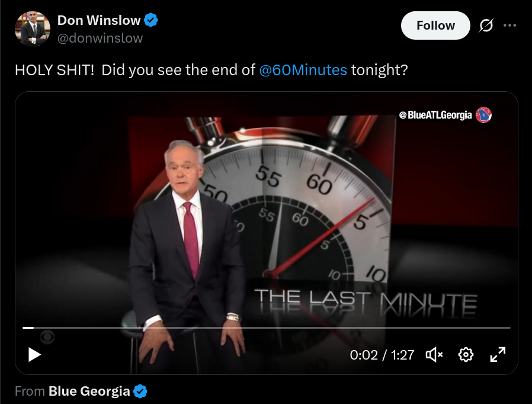Click the @60Minutes mention link

click(x=303, y=70)
